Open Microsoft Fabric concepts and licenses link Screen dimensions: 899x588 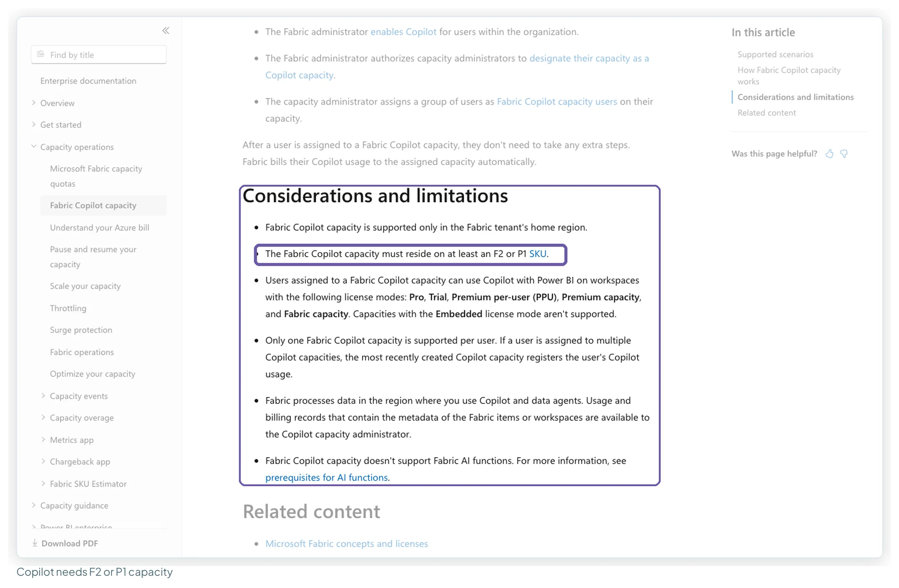click(347, 543)
